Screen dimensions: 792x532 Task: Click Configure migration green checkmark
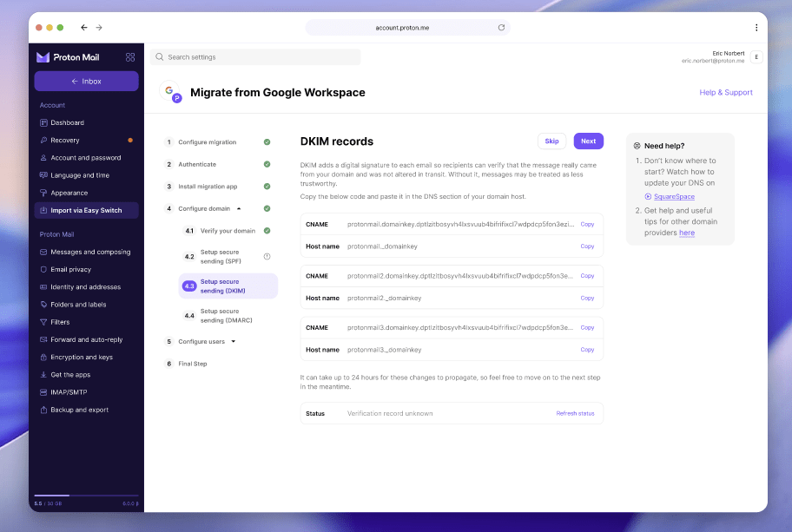(x=267, y=141)
